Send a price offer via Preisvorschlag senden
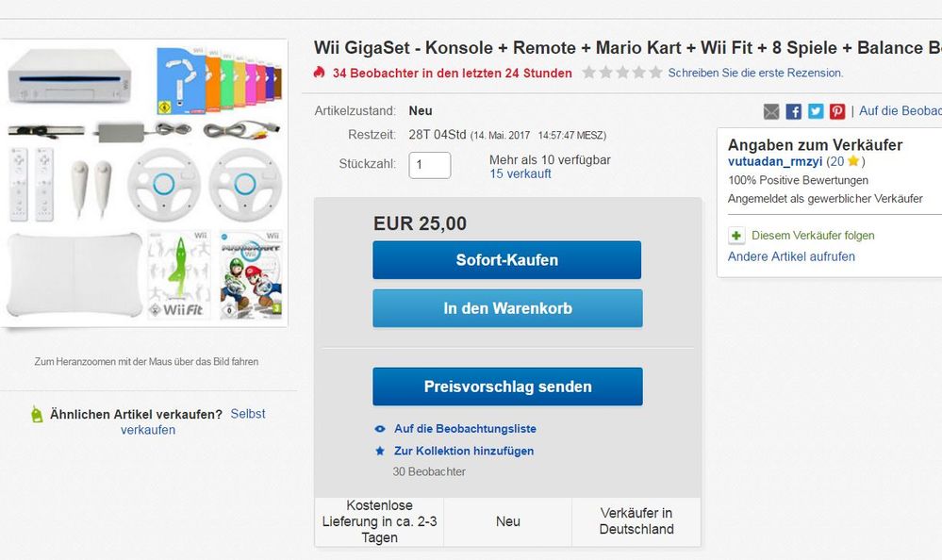Viewport: 942px width, 560px height. click(507, 387)
